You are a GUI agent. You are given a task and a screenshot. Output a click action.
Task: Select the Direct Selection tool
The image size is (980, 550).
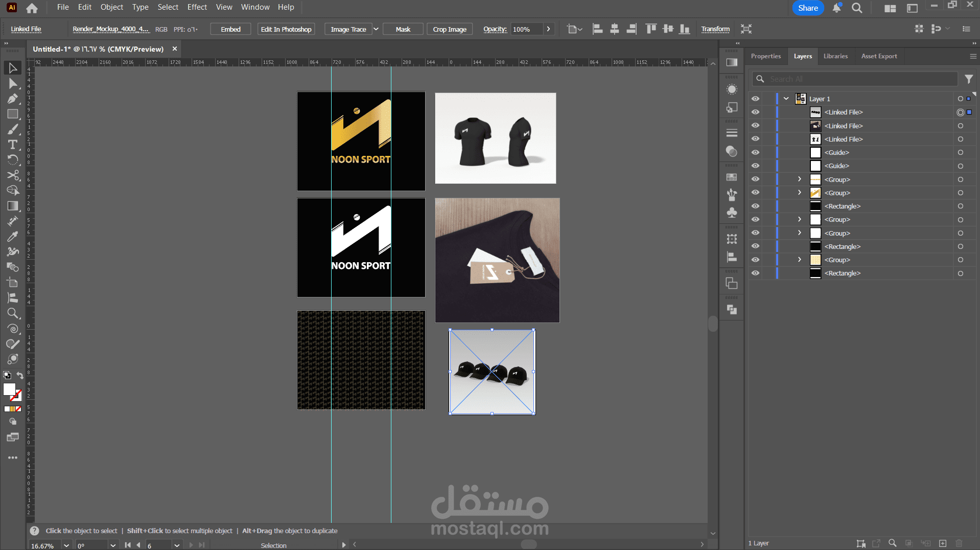pos(13,83)
